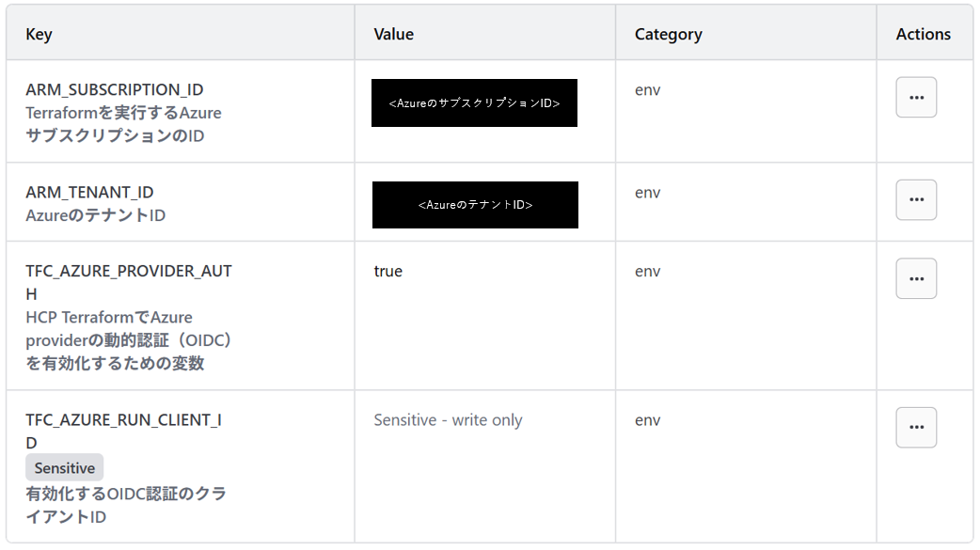Click the OIDC dynamic auth description text
Screen dimensions: 980x550
coord(128,340)
